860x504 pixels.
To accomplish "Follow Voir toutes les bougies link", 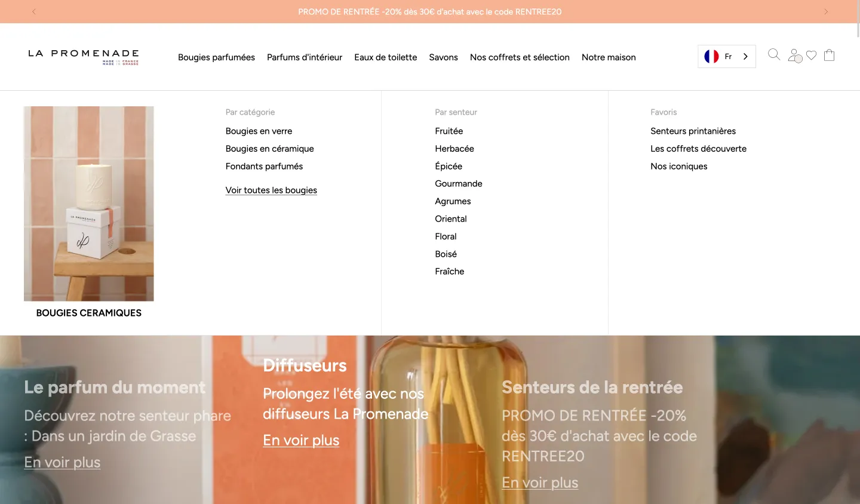I will (x=271, y=190).
